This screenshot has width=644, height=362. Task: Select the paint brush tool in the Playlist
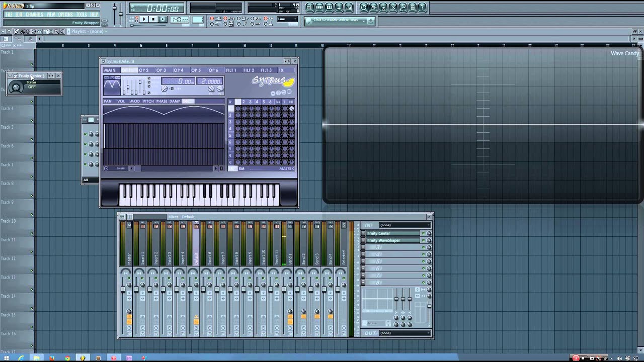tap(22, 31)
